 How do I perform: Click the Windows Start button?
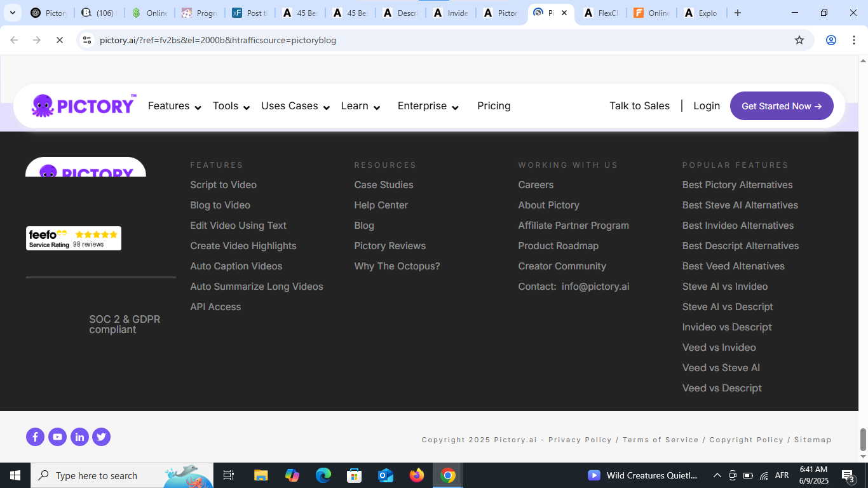coord(15,475)
